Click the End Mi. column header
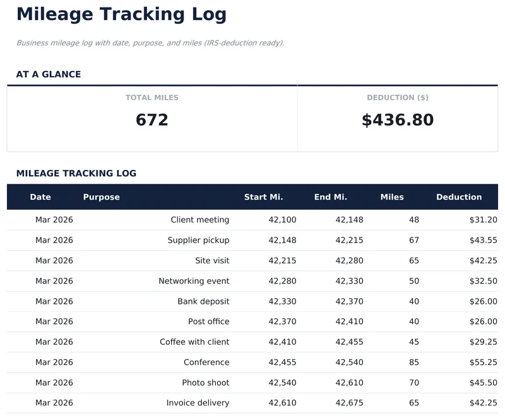This screenshot has height=420, width=505. click(x=330, y=197)
